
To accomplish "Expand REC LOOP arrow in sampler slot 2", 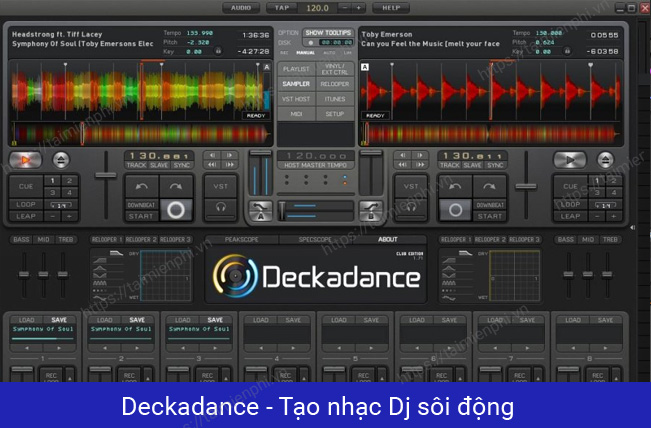I will click(x=148, y=376).
